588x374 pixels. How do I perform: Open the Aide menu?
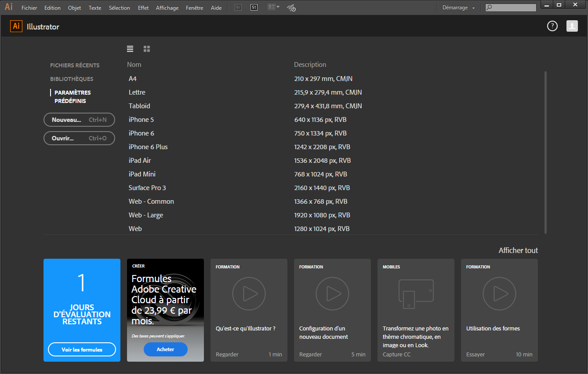pyautogui.click(x=216, y=8)
